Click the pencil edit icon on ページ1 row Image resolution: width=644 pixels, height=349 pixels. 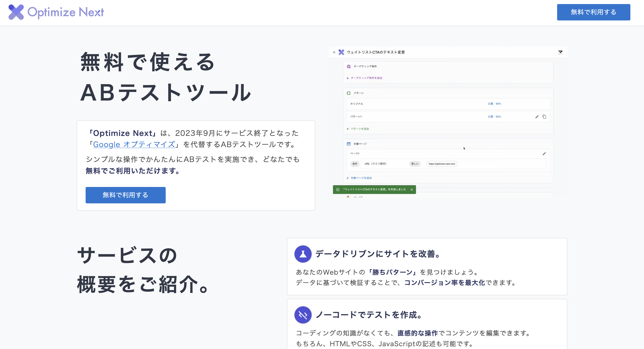tap(544, 154)
